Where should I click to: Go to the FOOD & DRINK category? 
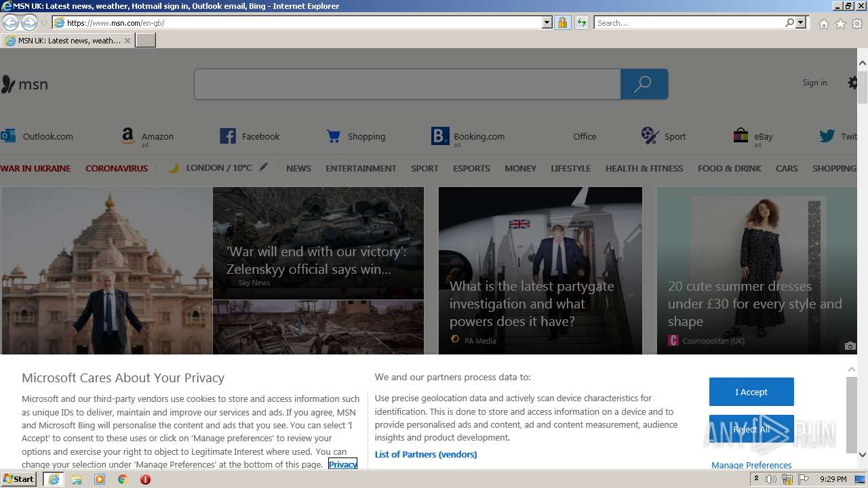[730, 168]
